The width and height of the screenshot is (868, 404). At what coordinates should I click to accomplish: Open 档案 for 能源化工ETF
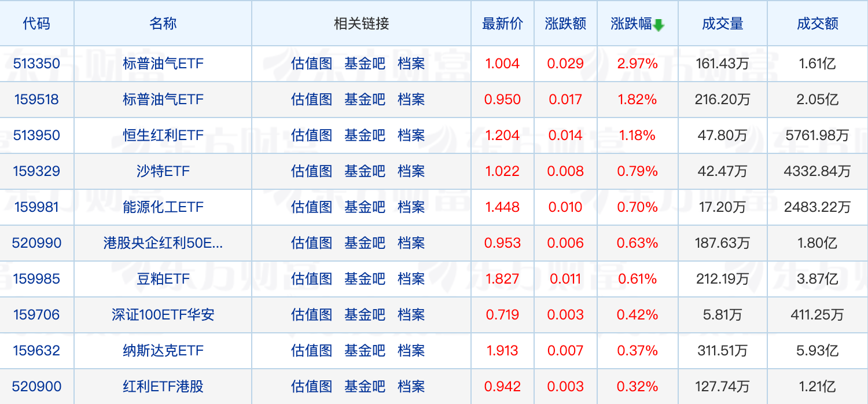pyautogui.click(x=411, y=207)
